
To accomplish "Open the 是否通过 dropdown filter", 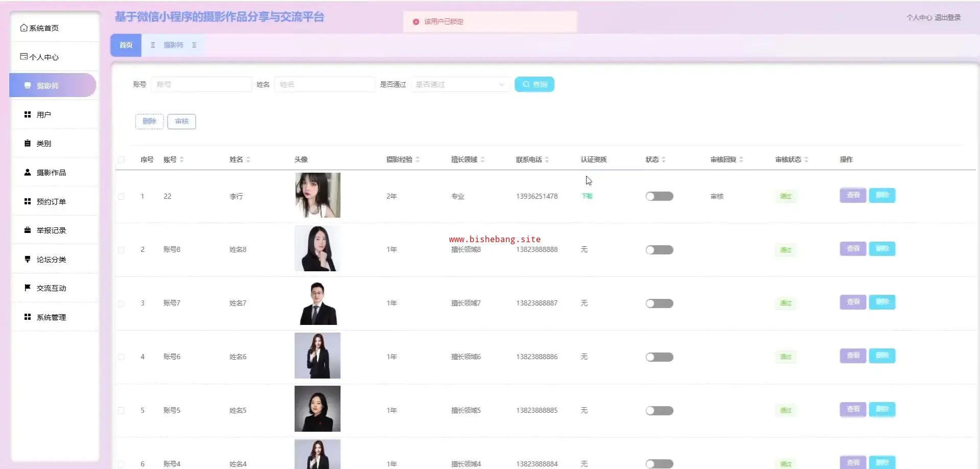I will [x=459, y=85].
